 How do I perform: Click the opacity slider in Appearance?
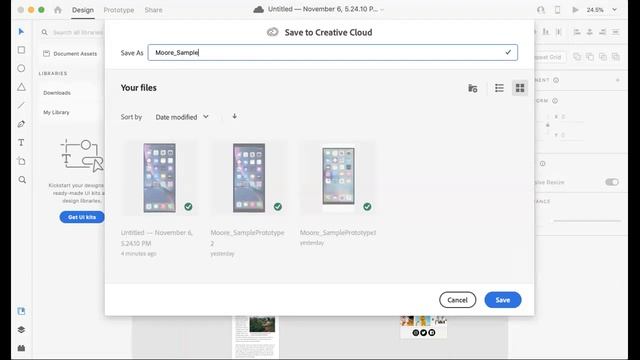coord(587,220)
